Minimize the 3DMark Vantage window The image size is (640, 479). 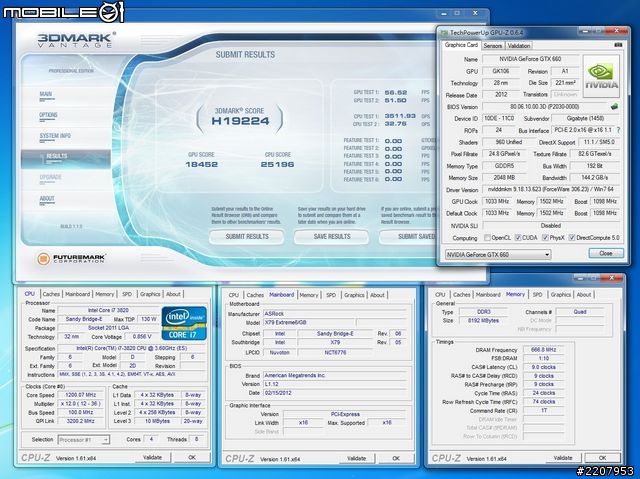(444, 13)
